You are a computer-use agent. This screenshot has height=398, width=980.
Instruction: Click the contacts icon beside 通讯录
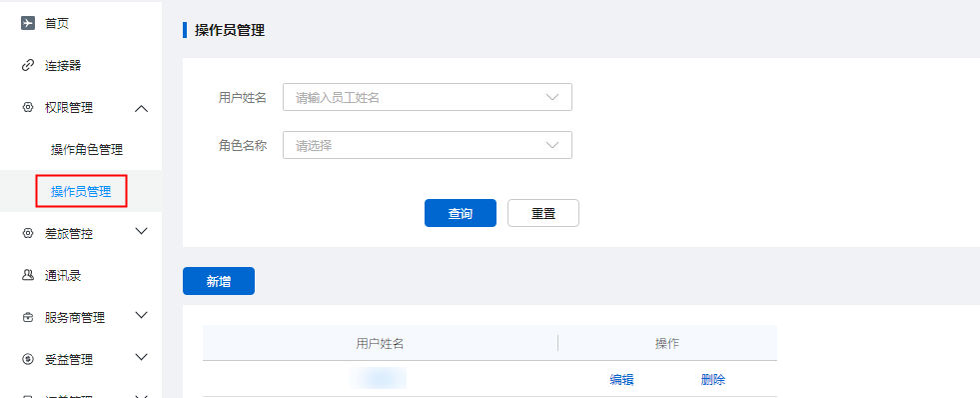tap(28, 275)
